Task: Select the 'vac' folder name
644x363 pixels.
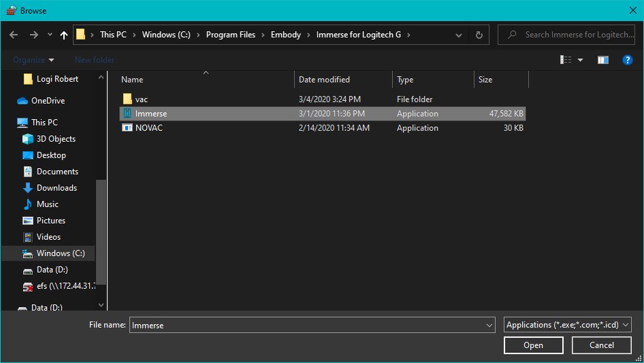Action: point(142,99)
